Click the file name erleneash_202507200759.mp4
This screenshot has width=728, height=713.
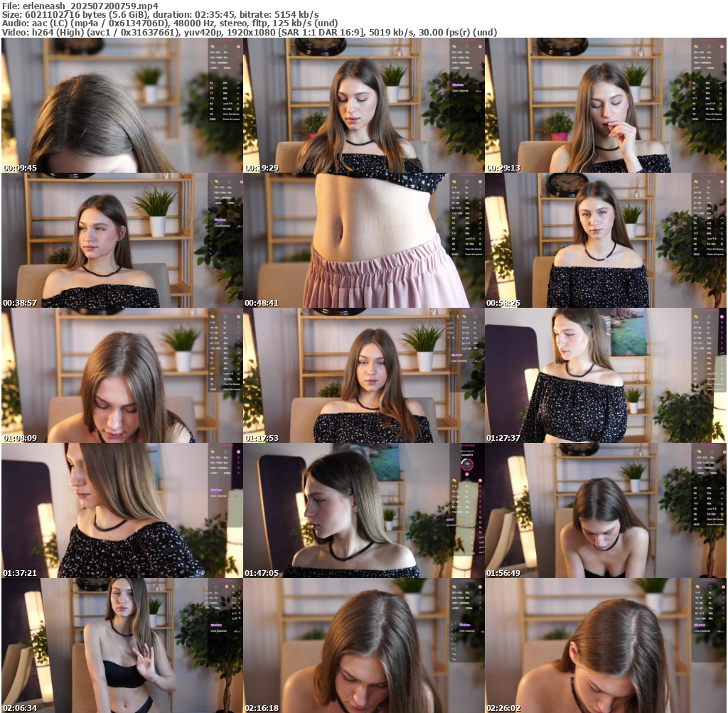tap(90, 6)
